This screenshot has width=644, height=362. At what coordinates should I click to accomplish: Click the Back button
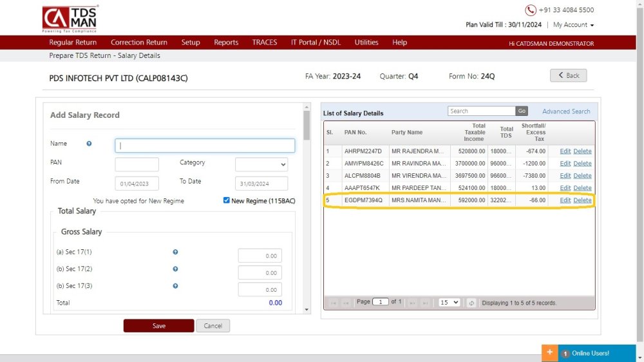coord(568,75)
